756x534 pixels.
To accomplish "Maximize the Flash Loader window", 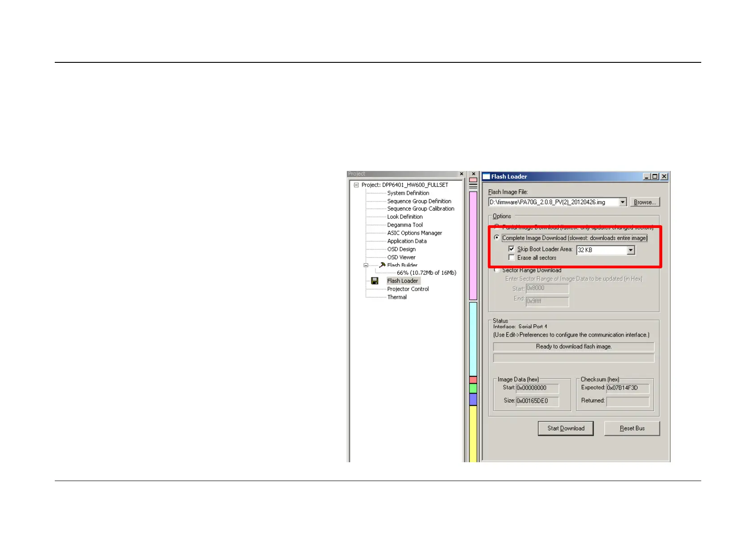I will click(655, 176).
